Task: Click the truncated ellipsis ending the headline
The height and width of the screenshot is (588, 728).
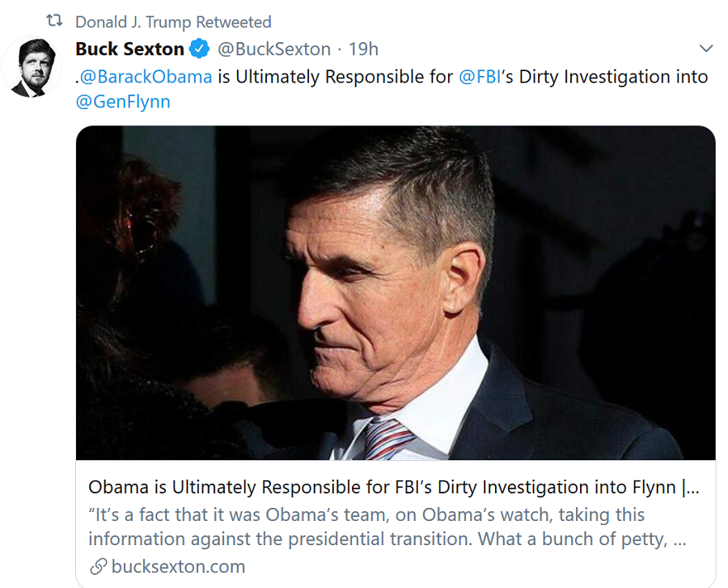Action: click(694, 488)
